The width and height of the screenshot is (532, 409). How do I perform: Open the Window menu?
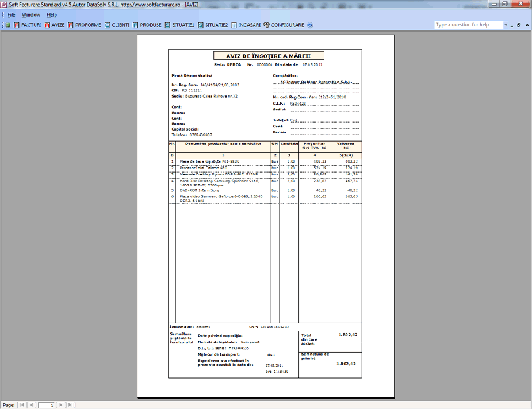(31, 14)
